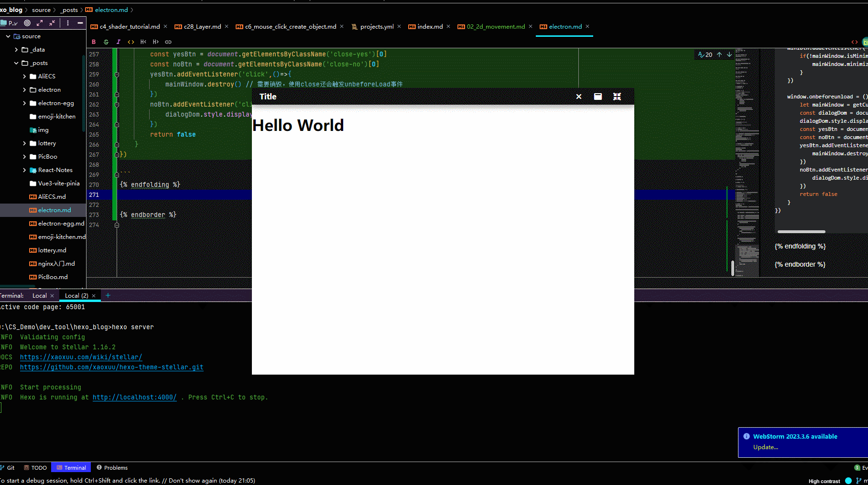Image resolution: width=868 pixels, height=485 pixels.
Task: Click the red editor-only view icon
Action: [x=855, y=42]
